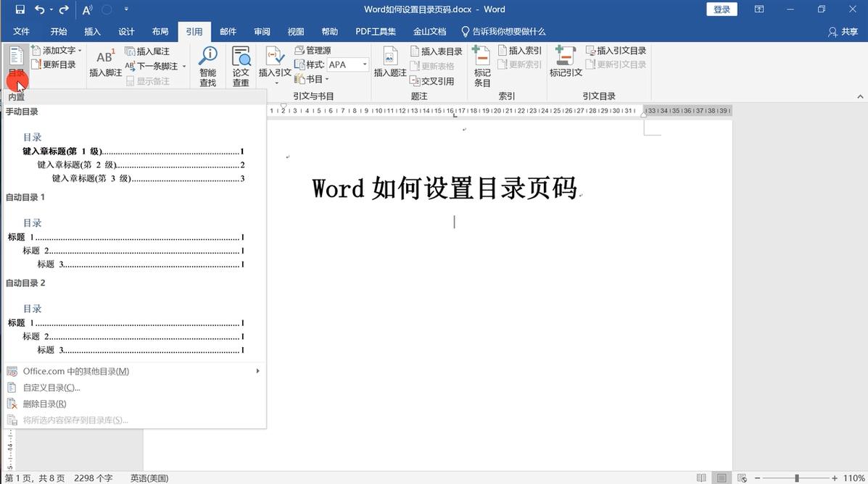
Task: Open Bibliography (书目) dropdown
Action: point(312,79)
